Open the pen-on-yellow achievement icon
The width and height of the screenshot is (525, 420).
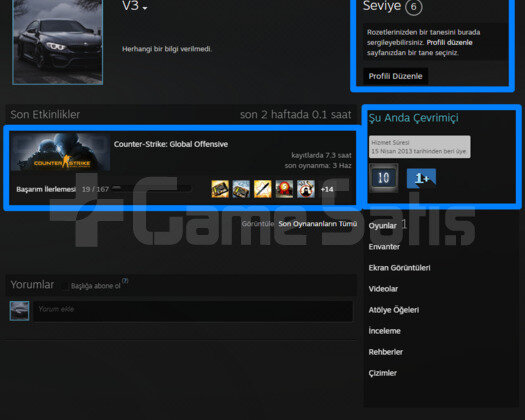click(x=262, y=189)
